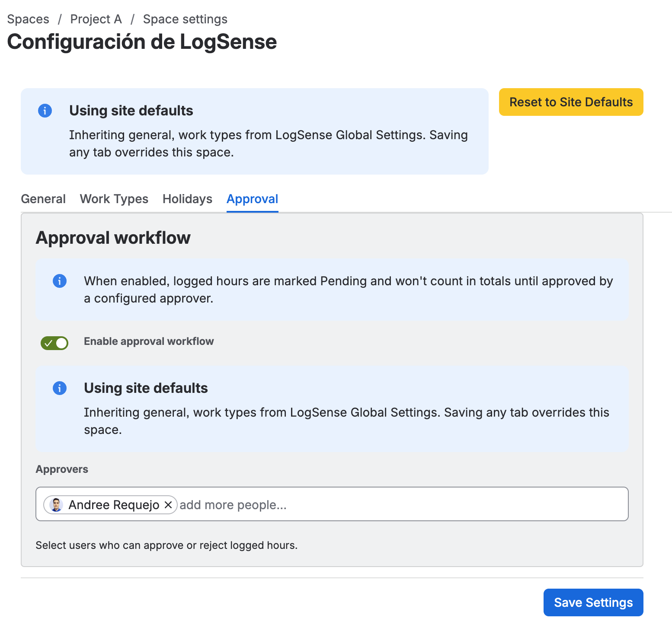
Task: Click the Andree Requejo approver chip
Action: [110, 505]
